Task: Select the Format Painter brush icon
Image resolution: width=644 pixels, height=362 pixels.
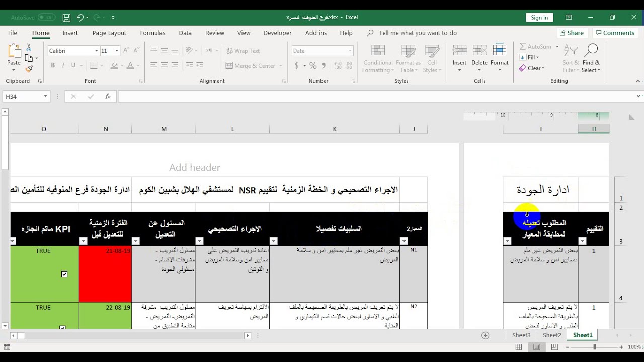Action: tap(29, 69)
